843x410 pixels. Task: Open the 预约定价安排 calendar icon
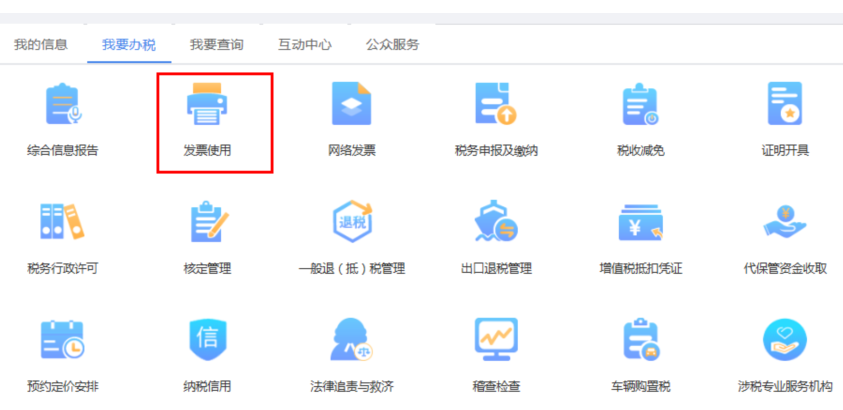(x=63, y=340)
